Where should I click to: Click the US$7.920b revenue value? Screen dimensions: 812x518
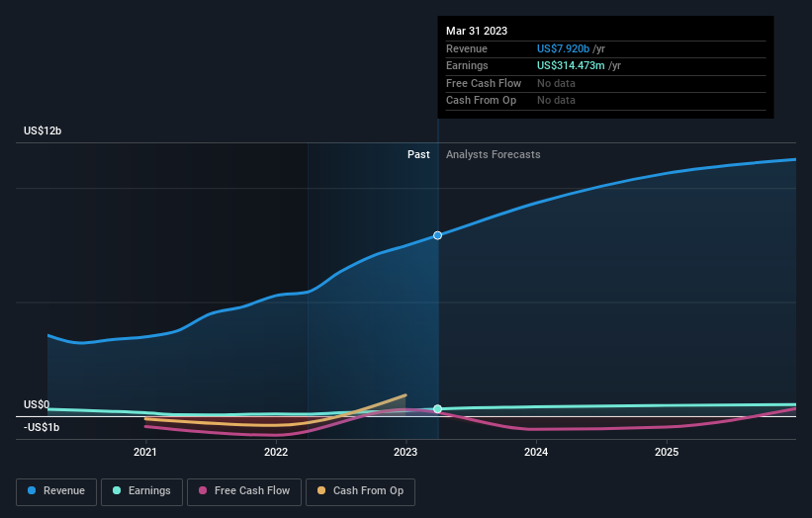[x=563, y=48]
